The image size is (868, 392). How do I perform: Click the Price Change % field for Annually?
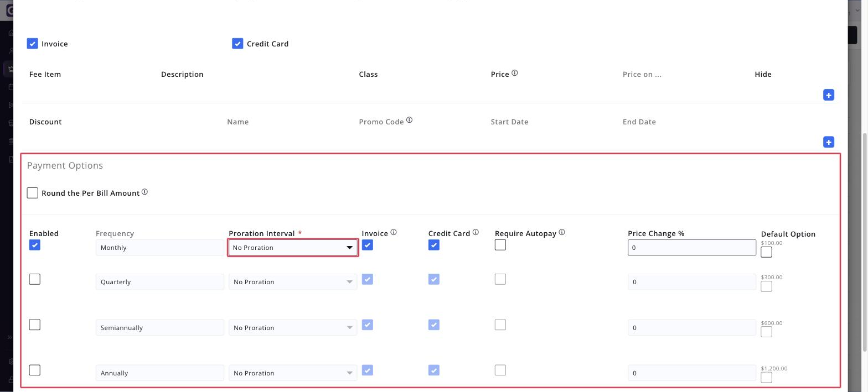692,373
